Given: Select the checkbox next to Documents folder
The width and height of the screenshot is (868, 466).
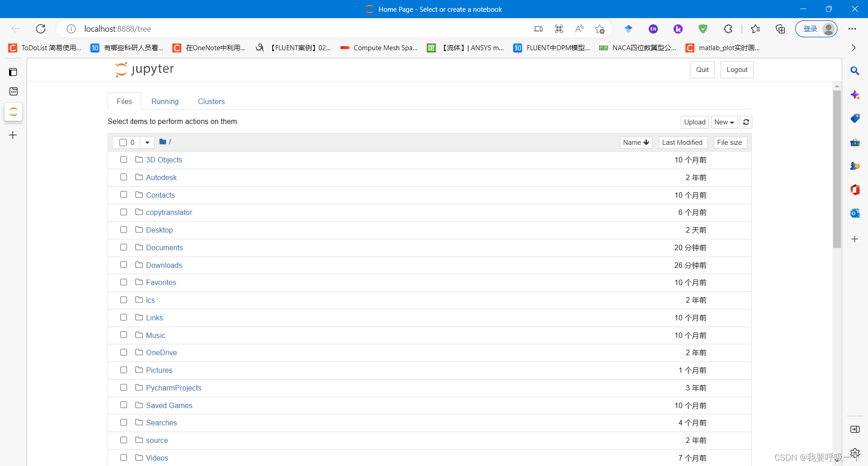Looking at the screenshot, I should tap(123, 247).
